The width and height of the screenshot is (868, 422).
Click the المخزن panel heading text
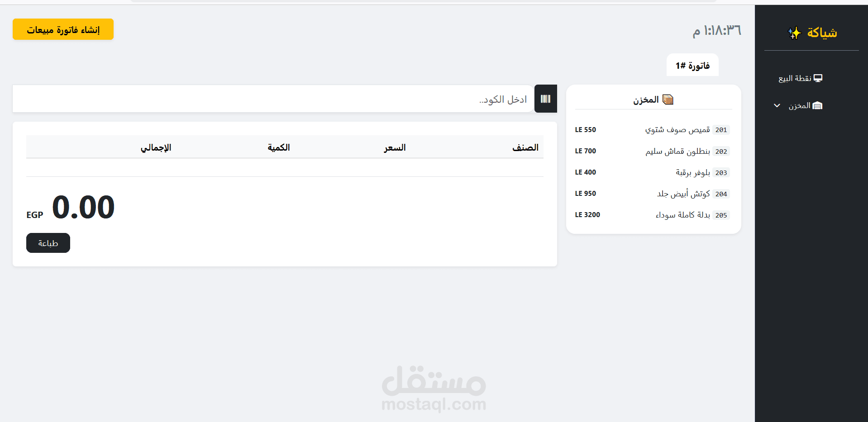tap(646, 100)
